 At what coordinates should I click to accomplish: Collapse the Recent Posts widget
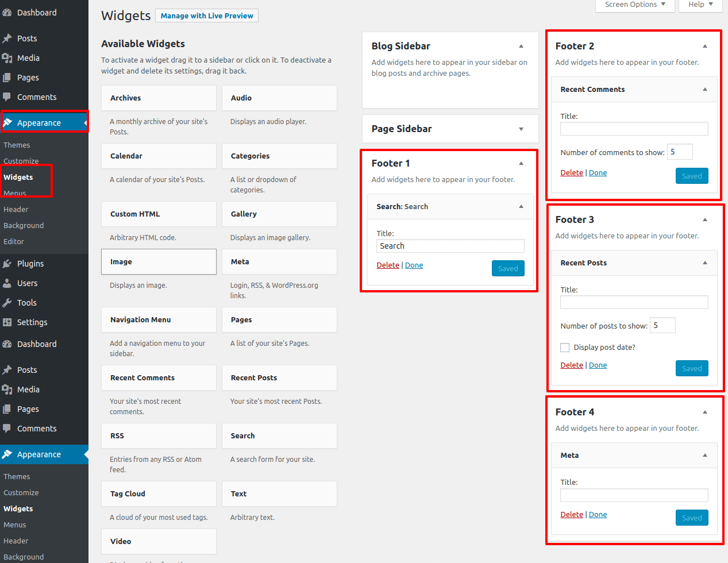coord(705,263)
